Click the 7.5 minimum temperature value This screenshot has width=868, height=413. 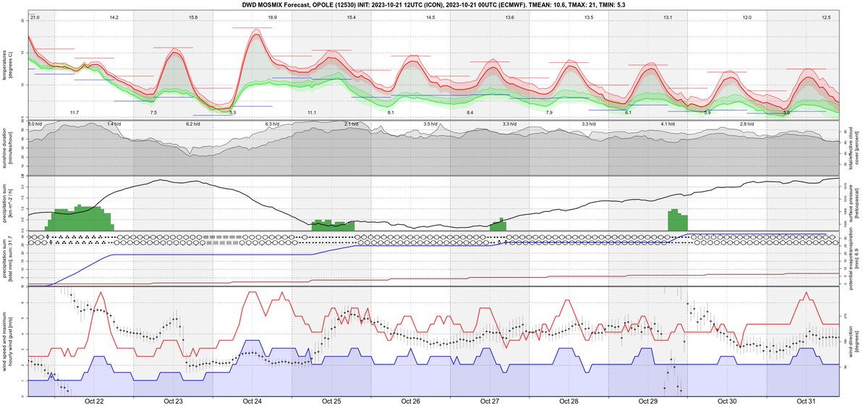153,113
